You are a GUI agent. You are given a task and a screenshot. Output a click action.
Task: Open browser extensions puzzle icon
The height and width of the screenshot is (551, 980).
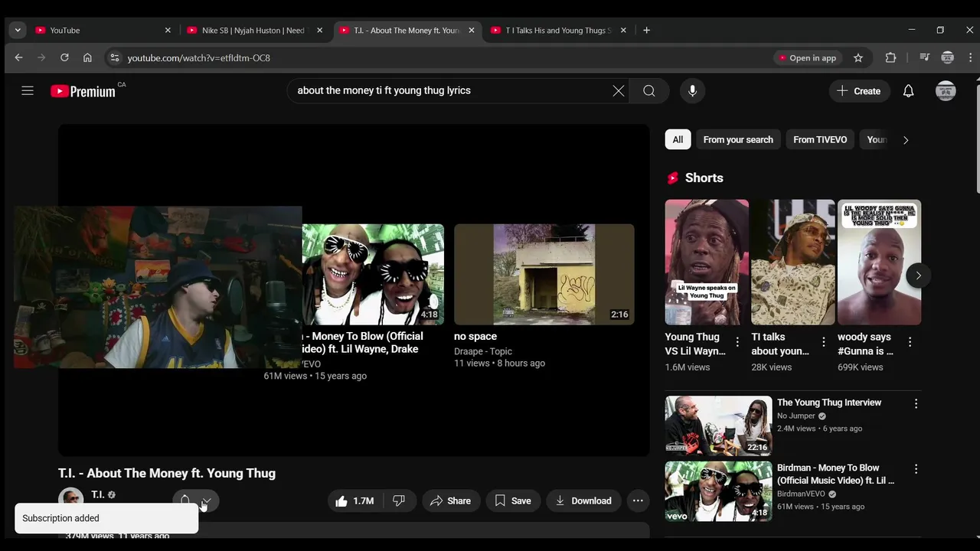tap(890, 58)
